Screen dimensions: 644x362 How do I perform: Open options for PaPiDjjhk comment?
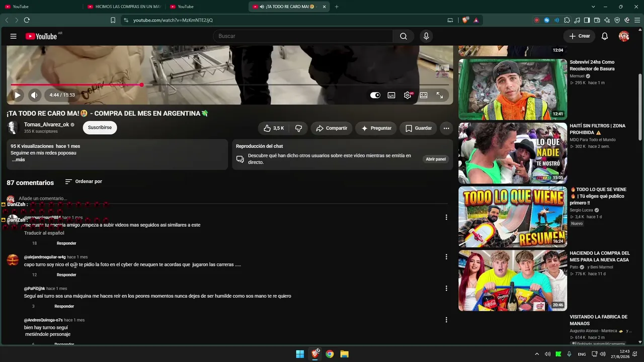446,289
